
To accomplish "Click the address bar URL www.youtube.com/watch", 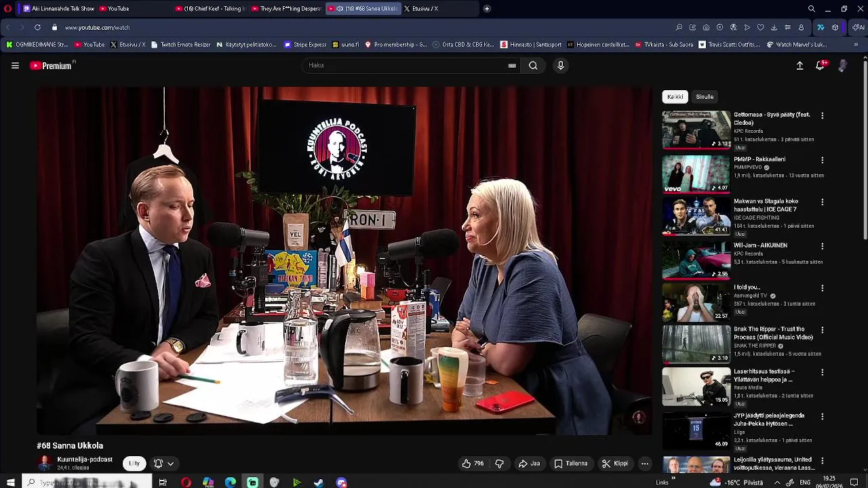I will pos(97,28).
